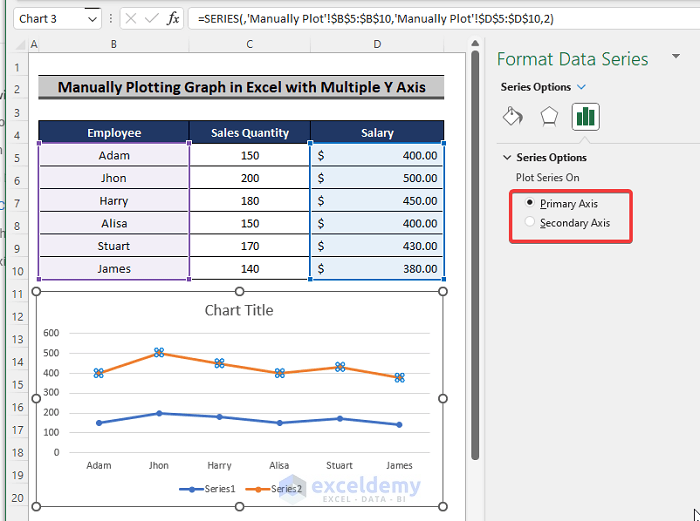Click the formula bar Enter checkmark icon
Image resolution: width=700 pixels, height=521 pixels.
click(151, 18)
